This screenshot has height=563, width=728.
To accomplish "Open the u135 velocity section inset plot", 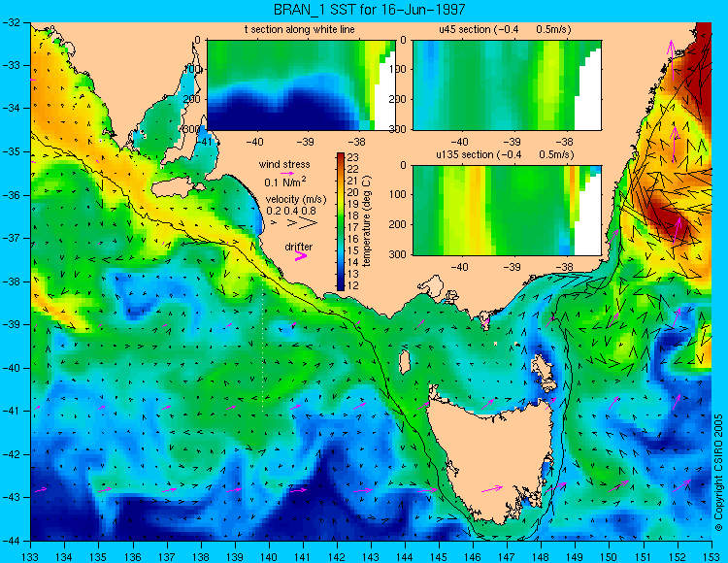I will point(507,211).
